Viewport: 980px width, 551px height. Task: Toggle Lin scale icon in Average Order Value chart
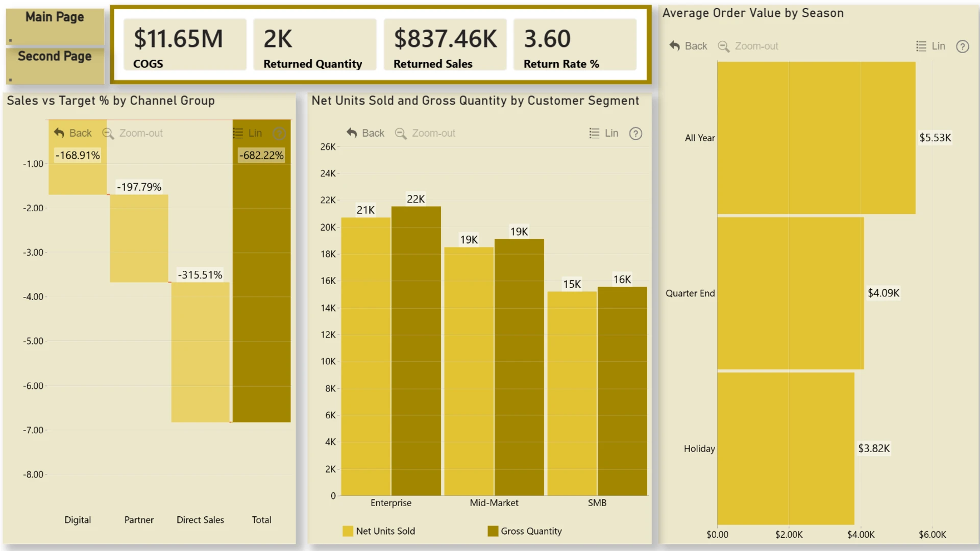coord(921,46)
